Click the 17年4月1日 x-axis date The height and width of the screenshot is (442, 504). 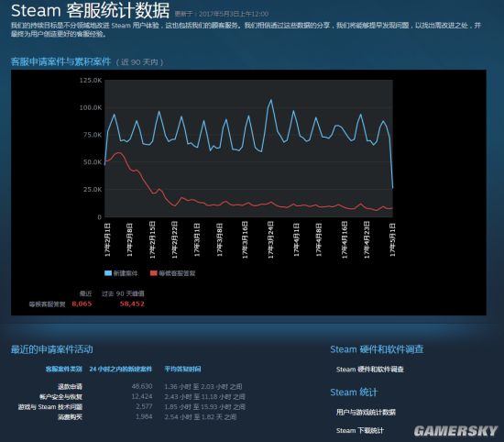pos(296,240)
